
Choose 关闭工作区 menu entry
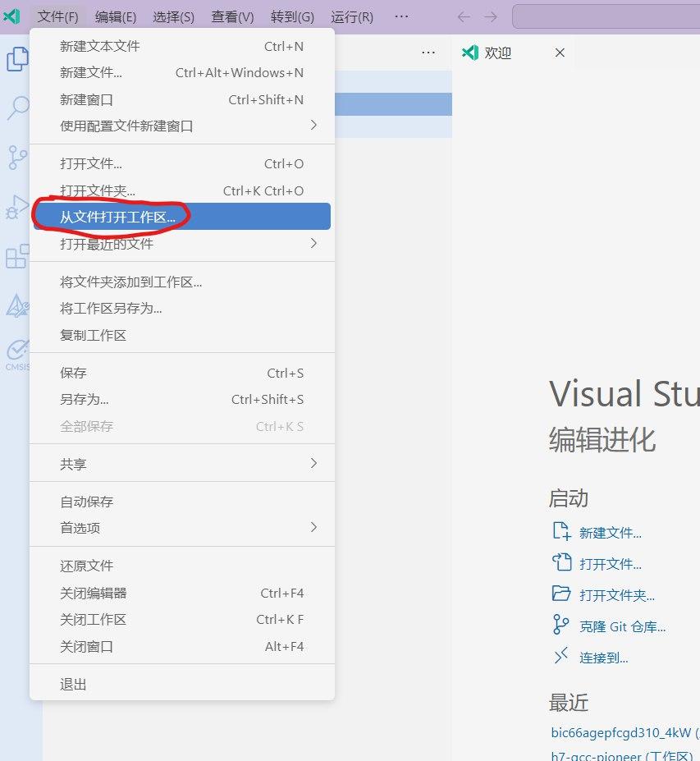click(182, 620)
